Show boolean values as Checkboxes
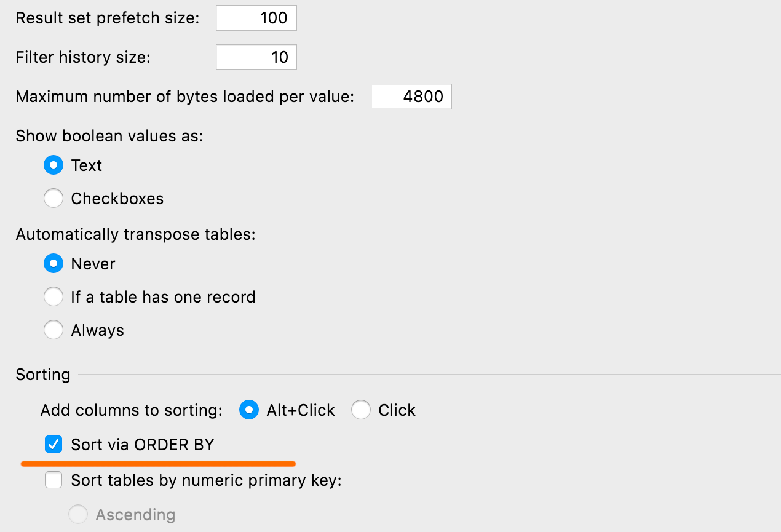Image resolution: width=781 pixels, height=532 pixels. point(54,199)
